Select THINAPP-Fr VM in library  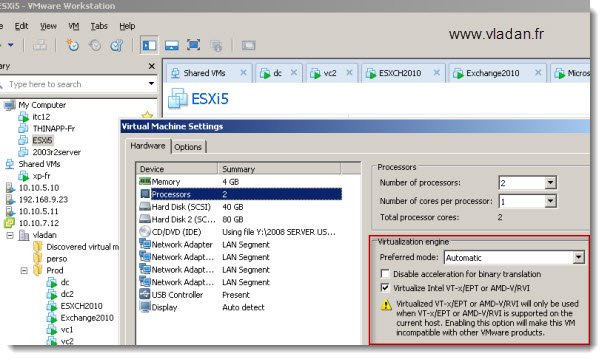click(x=54, y=128)
